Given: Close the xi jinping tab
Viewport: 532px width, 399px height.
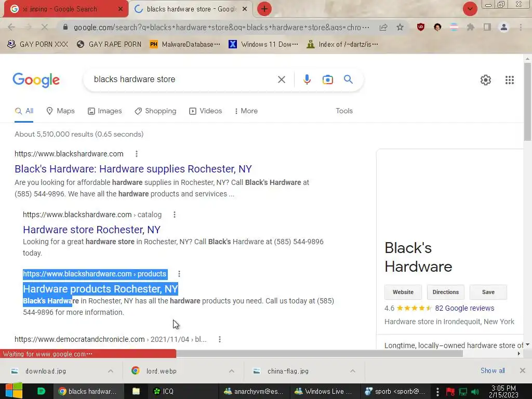Looking at the screenshot, I should tap(120, 9).
